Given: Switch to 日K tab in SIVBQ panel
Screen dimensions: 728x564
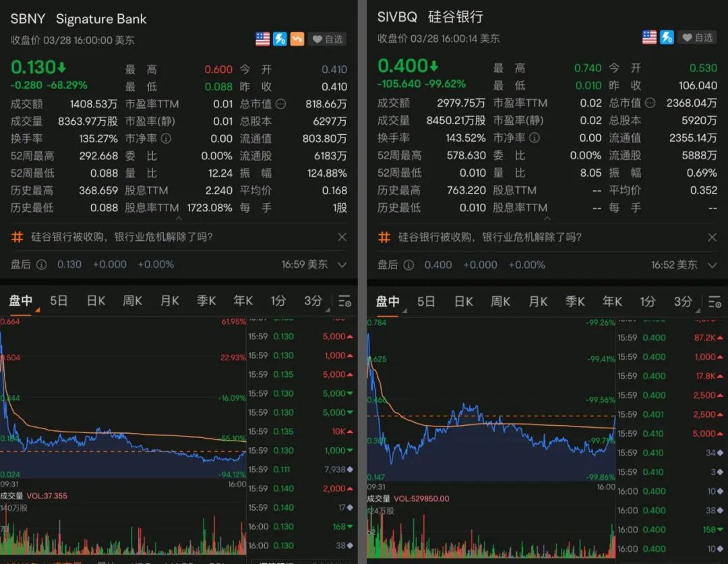Looking at the screenshot, I should [463, 302].
